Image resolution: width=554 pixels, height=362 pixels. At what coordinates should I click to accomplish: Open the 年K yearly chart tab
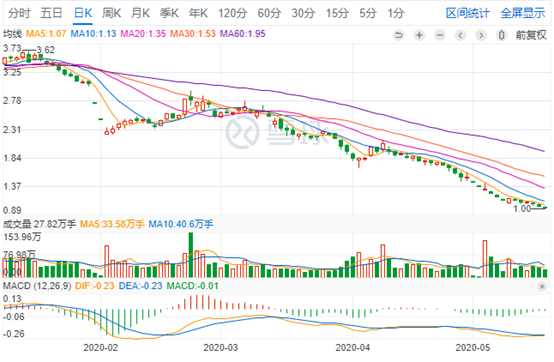(x=198, y=13)
